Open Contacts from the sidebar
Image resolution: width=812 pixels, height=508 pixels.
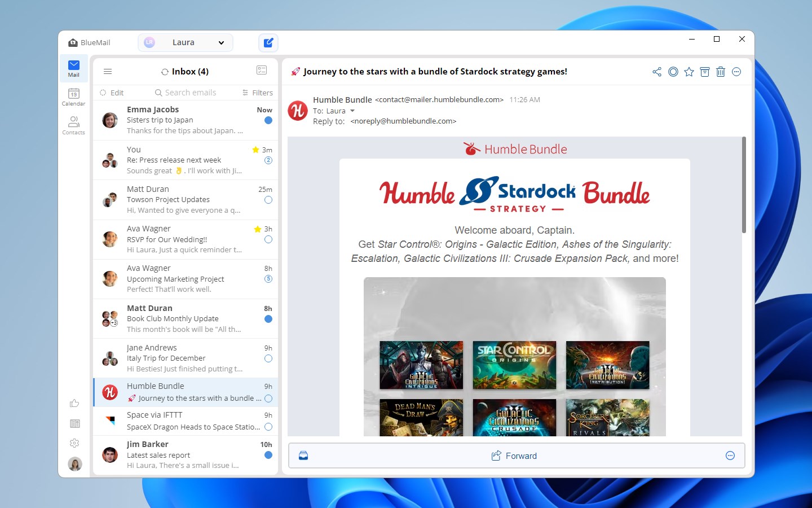pos(73,125)
